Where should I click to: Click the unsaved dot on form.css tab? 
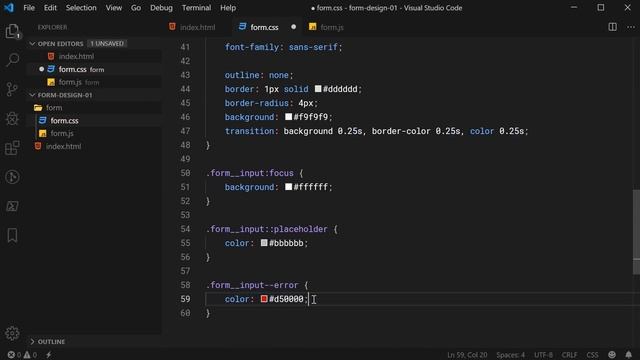point(293,27)
